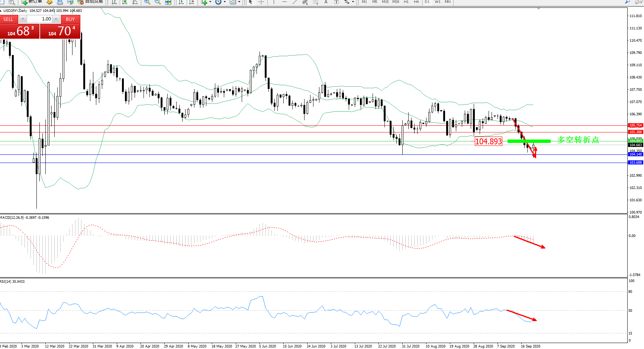Select the trendline drawing tool
The image size is (644, 349).
click(295, 2)
